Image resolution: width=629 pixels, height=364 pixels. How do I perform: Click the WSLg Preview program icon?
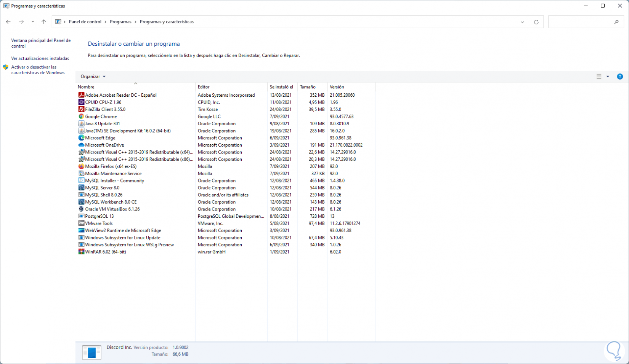coord(81,245)
